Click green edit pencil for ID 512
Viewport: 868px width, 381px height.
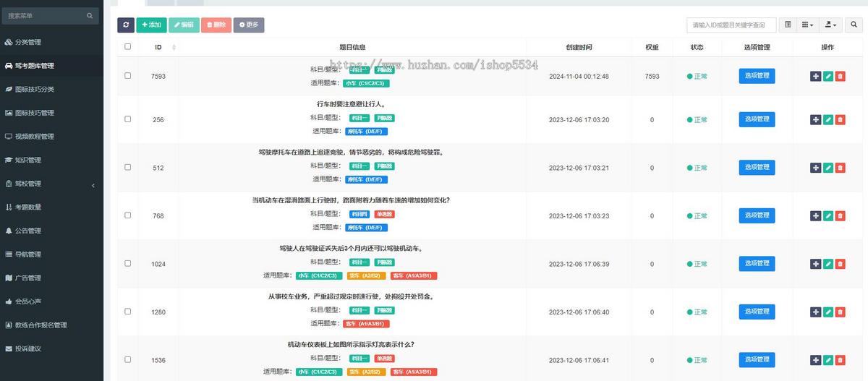(828, 168)
